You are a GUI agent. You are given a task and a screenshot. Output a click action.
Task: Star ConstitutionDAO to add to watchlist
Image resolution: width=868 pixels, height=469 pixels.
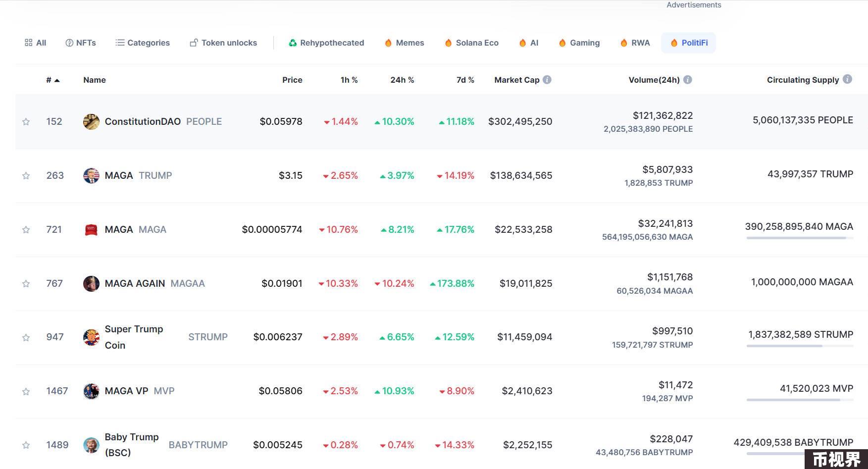(x=26, y=122)
